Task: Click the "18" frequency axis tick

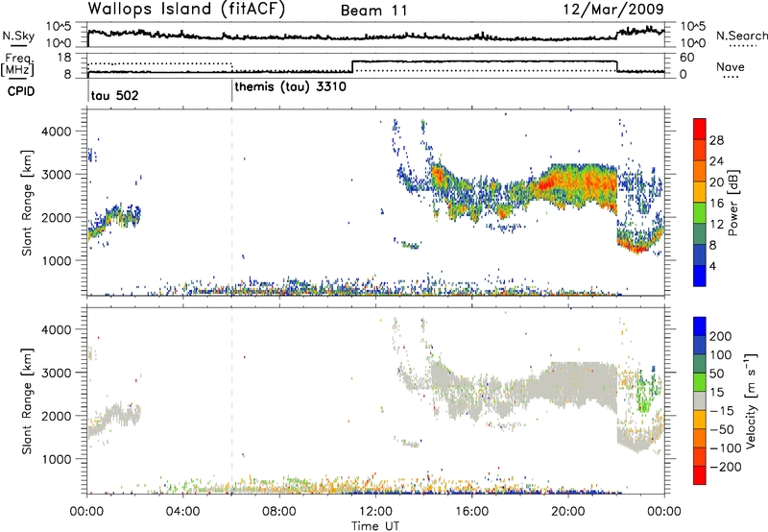Action: pyautogui.click(x=64, y=58)
